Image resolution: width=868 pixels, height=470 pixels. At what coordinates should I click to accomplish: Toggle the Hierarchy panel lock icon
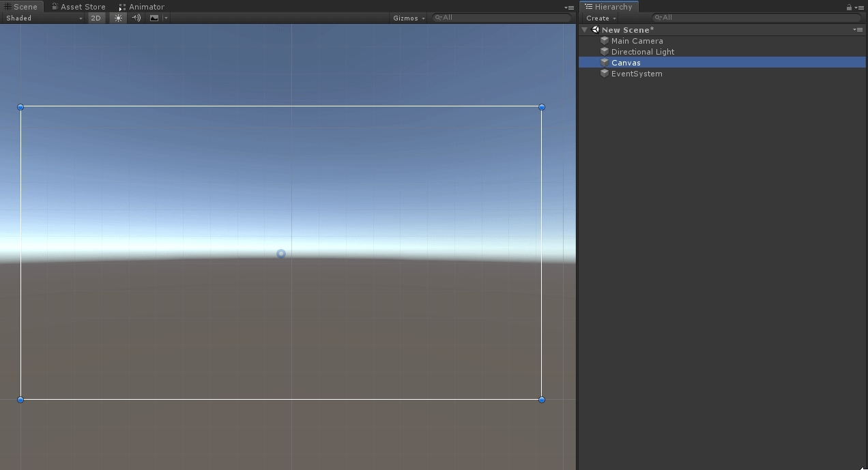[x=849, y=8]
